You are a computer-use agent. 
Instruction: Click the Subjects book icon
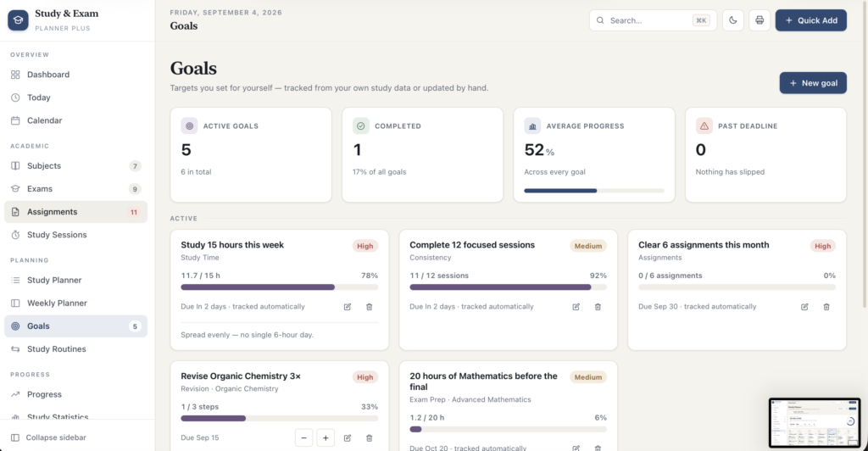[15, 166]
